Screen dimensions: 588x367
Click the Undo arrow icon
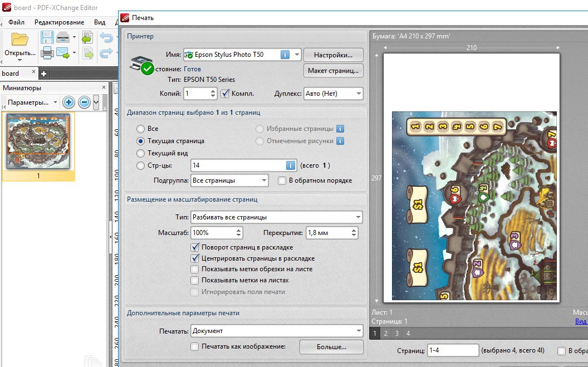point(106,38)
